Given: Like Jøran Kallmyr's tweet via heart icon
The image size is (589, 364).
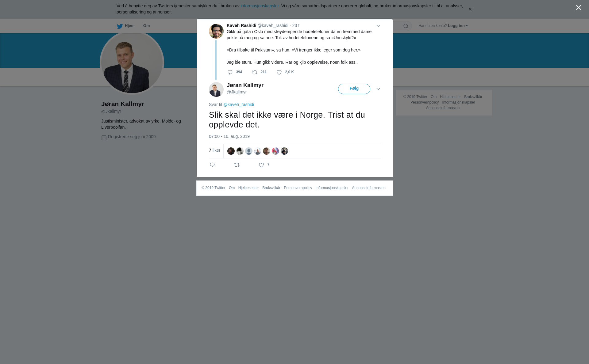Looking at the screenshot, I should (261, 165).
